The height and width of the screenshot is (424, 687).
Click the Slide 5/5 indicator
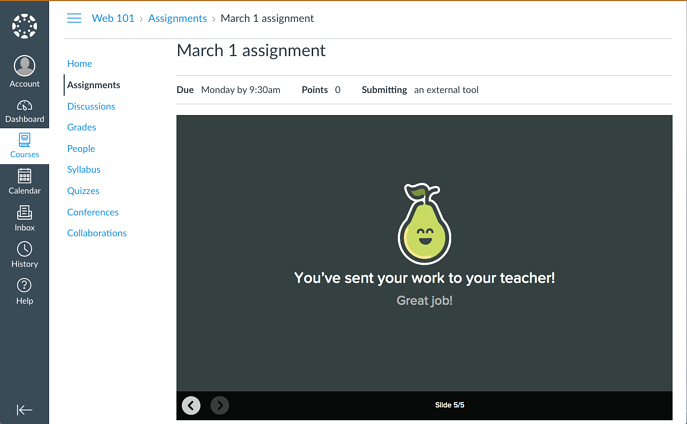pyautogui.click(x=450, y=405)
